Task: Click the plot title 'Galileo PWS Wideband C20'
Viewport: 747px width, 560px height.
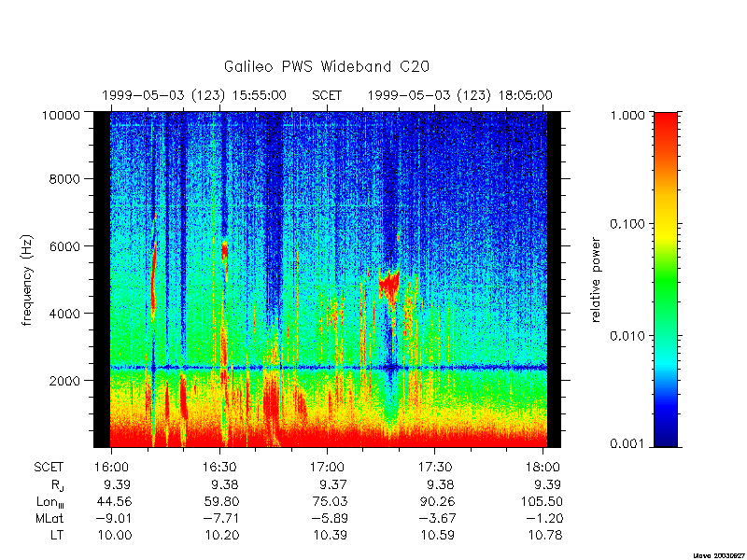Action: coord(327,66)
